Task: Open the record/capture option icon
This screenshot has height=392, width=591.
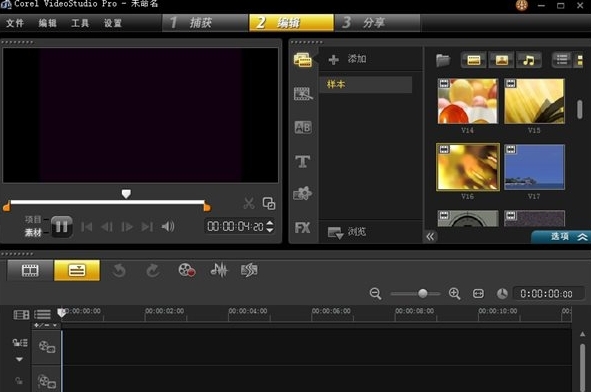Action: point(187,270)
